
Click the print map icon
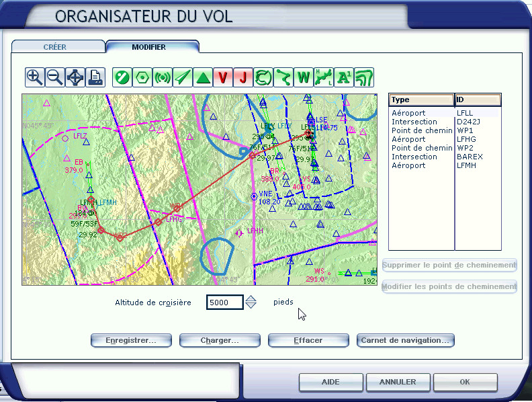95,77
